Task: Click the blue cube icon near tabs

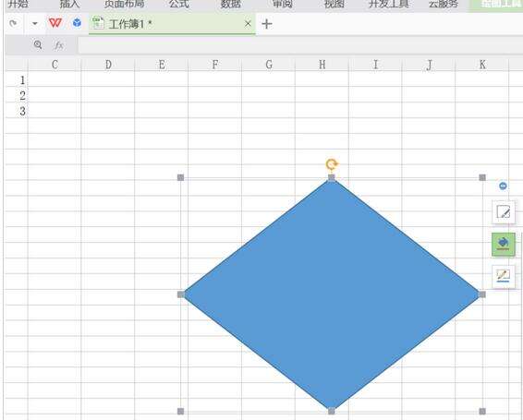Action: pos(77,23)
